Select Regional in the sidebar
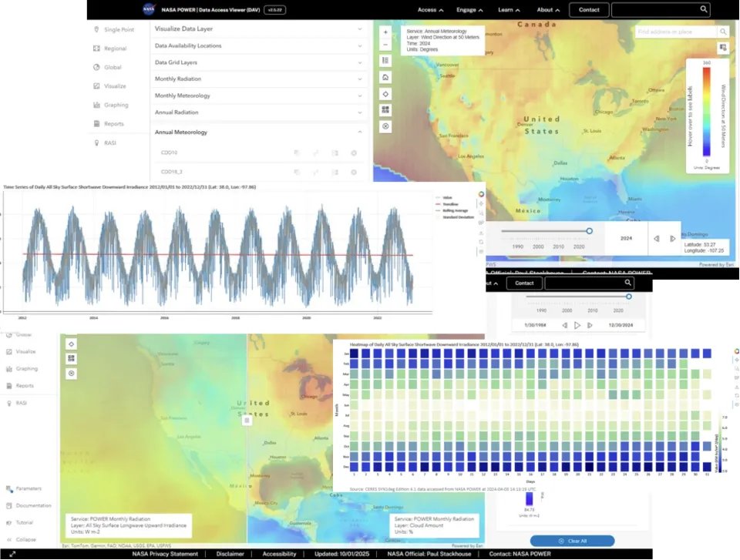Screen dimensions: 740x560 (x=110, y=49)
